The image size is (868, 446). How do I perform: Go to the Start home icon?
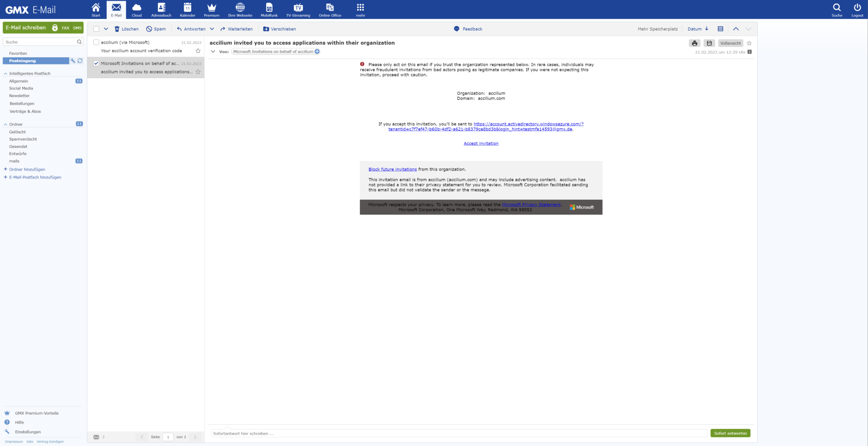click(x=96, y=10)
